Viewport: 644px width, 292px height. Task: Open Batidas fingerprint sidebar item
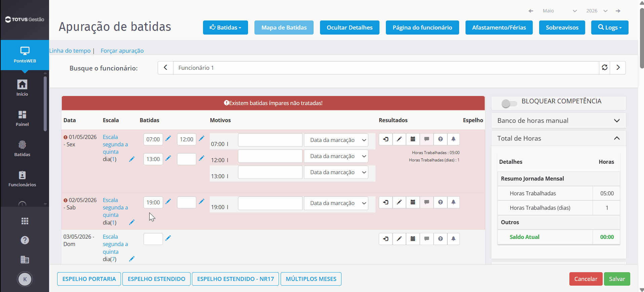pyautogui.click(x=22, y=148)
